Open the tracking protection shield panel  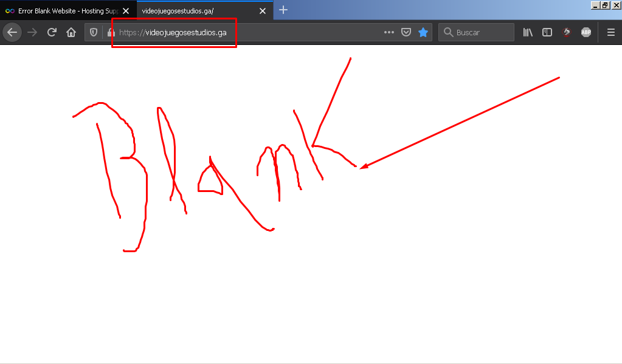tap(94, 32)
